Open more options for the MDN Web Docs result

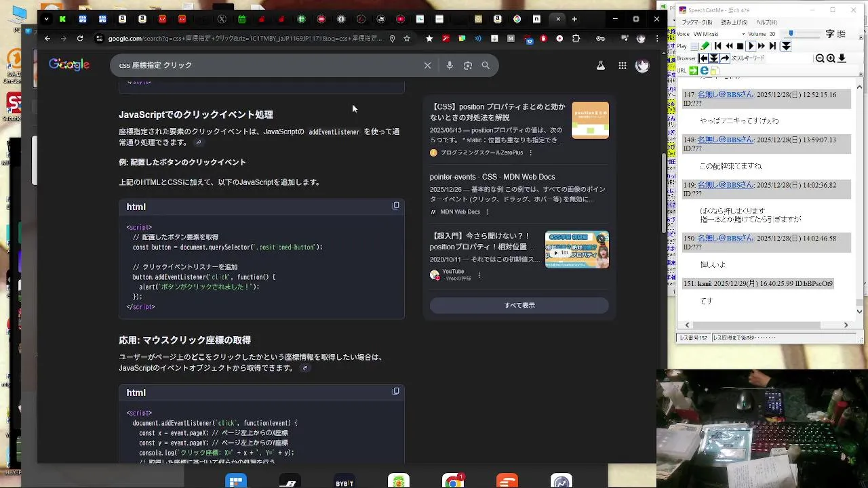pyautogui.click(x=488, y=212)
